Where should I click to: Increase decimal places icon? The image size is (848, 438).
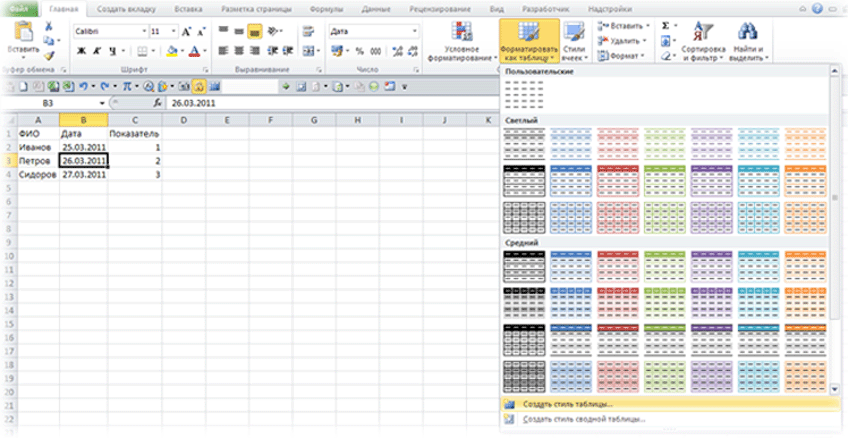click(398, 51)
